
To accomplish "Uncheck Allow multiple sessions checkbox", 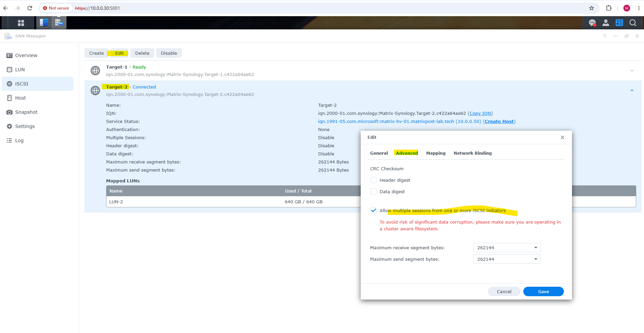I will (x=374, y=210).
